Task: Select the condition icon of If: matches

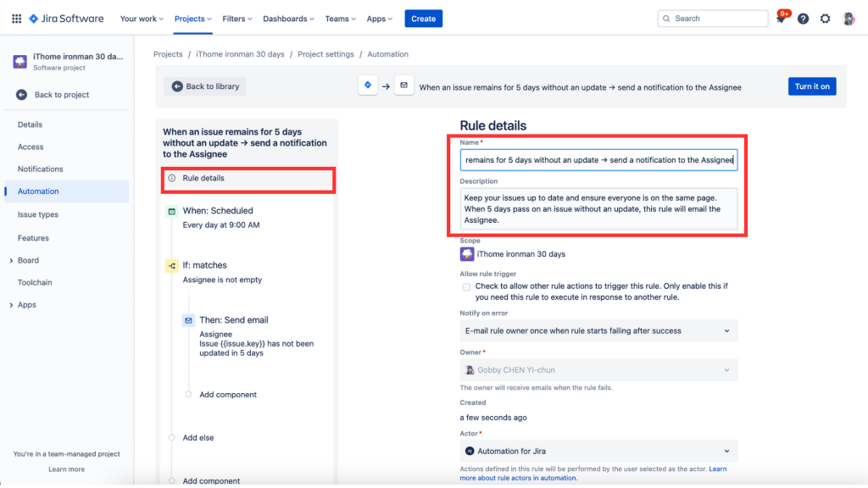Action: point(172,265)
